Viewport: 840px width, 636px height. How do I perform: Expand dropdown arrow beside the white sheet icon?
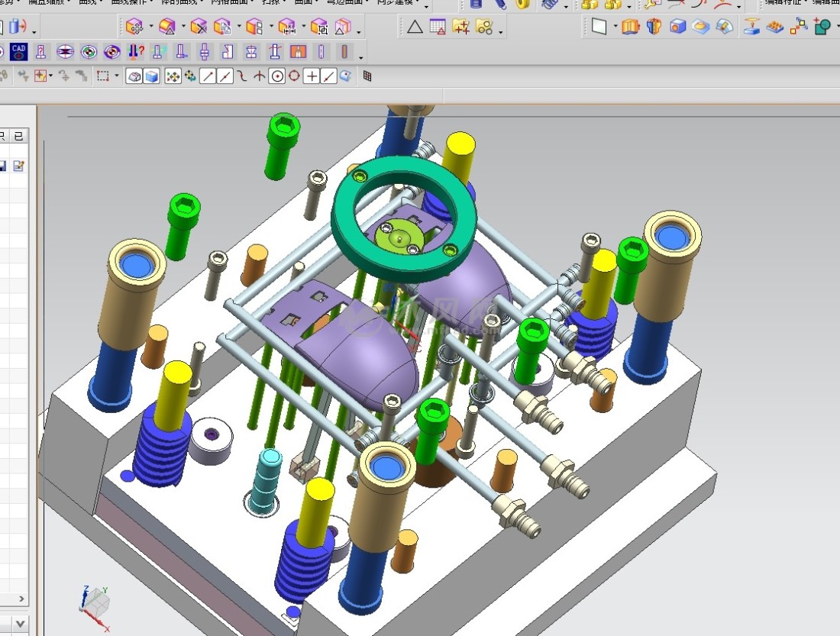click(615, 27)
